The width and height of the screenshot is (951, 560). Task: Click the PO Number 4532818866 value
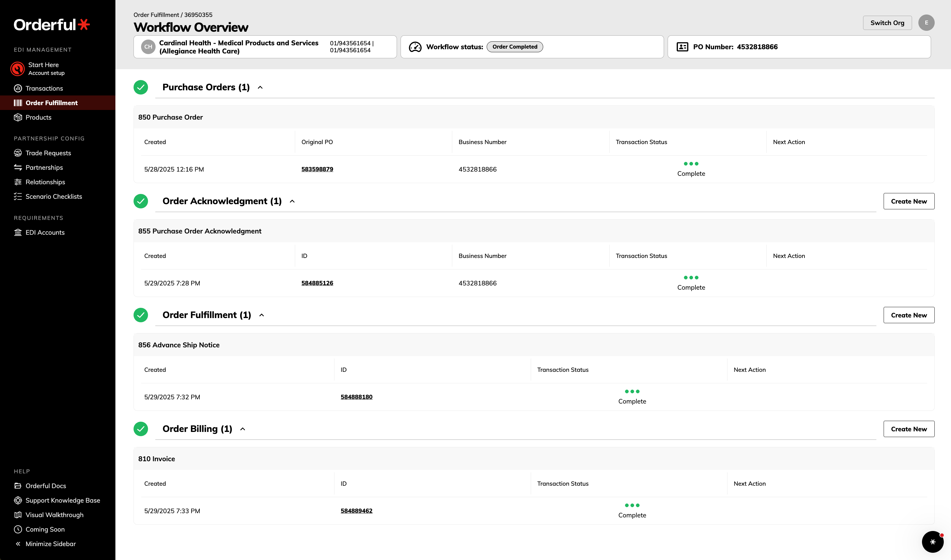[757, 47]
